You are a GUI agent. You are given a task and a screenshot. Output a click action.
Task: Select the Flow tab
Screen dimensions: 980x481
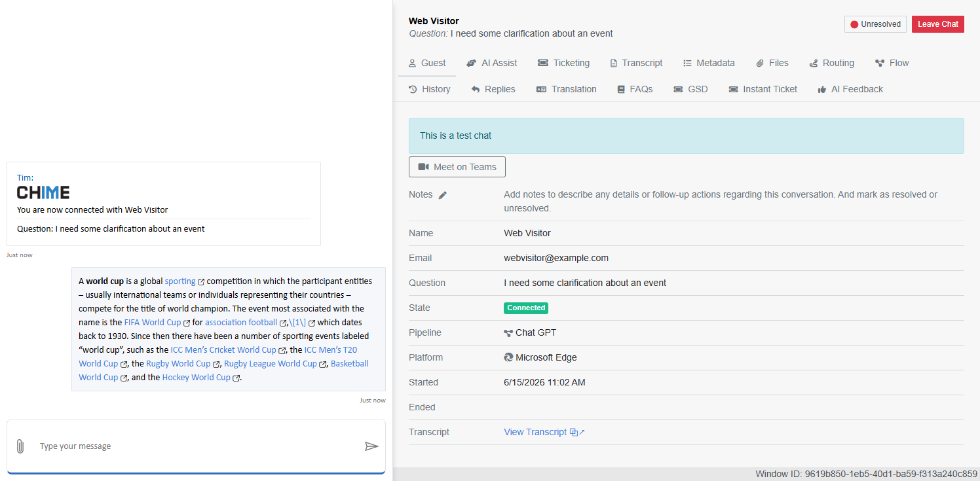click(892, 63)
